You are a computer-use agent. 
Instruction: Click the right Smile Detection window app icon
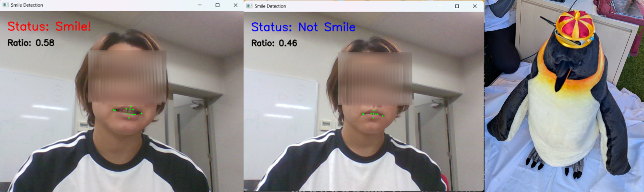pyautogui.click(x=249, y=6)
